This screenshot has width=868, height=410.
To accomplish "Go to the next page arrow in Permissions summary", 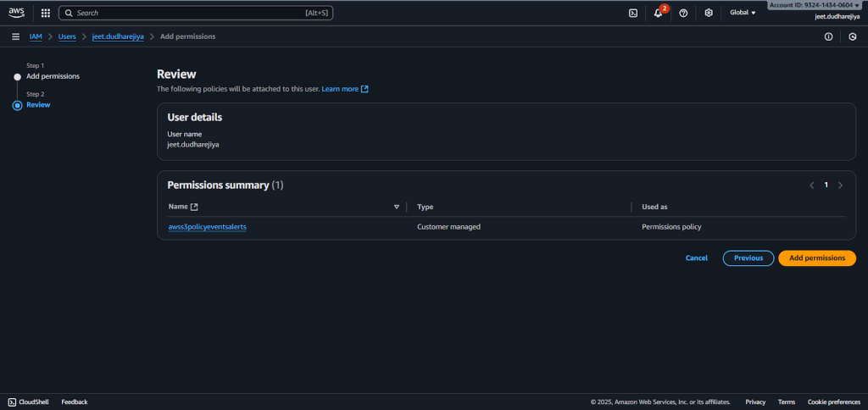I will pyautogui.click(x=840, y=186).
